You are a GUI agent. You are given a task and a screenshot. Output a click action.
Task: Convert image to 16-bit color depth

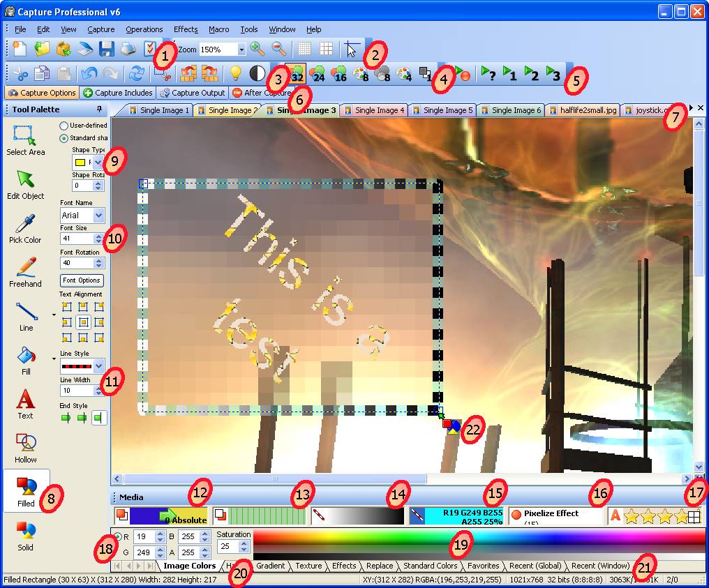pyautogui.click(x=339, y=74)
